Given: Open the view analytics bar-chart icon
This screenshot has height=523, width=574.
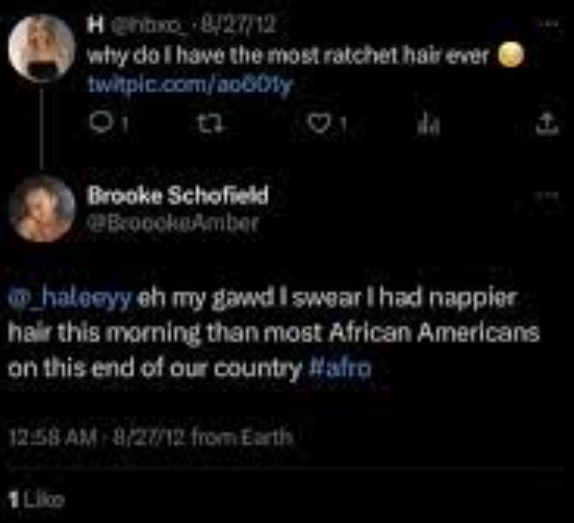Looking at the screenshot, I should point(429,124).
